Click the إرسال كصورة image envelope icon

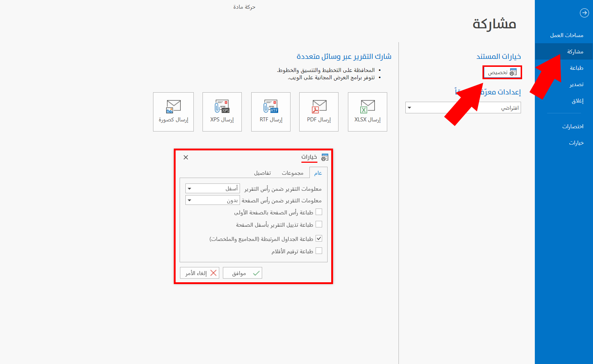point(173,107)
